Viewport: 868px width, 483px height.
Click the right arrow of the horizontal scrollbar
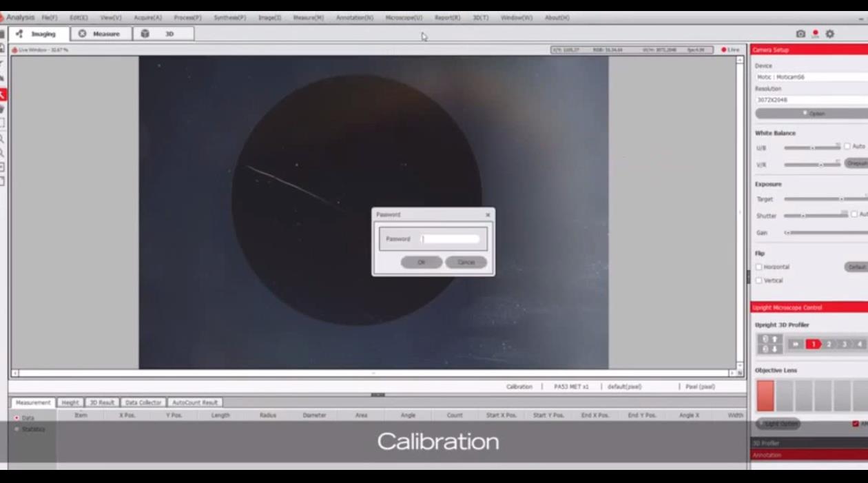coord(732,373)
